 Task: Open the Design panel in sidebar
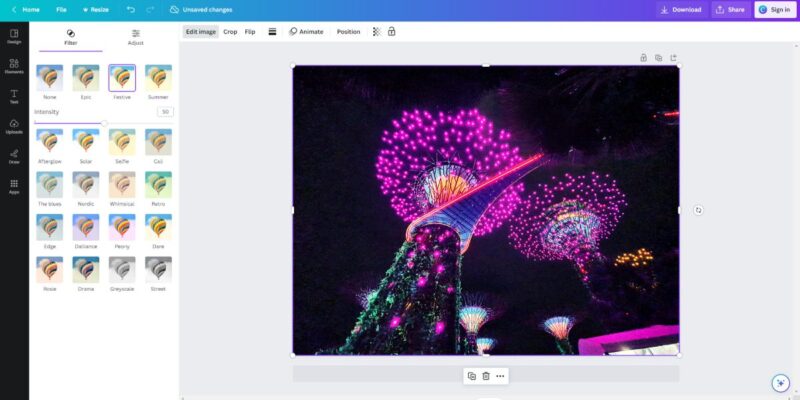click(14, 37)
